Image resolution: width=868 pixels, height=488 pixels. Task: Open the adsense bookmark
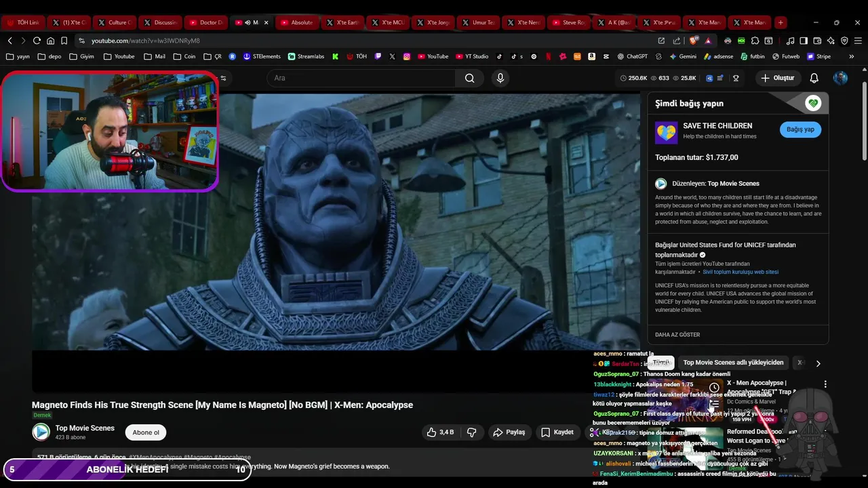tap(719, 56)
